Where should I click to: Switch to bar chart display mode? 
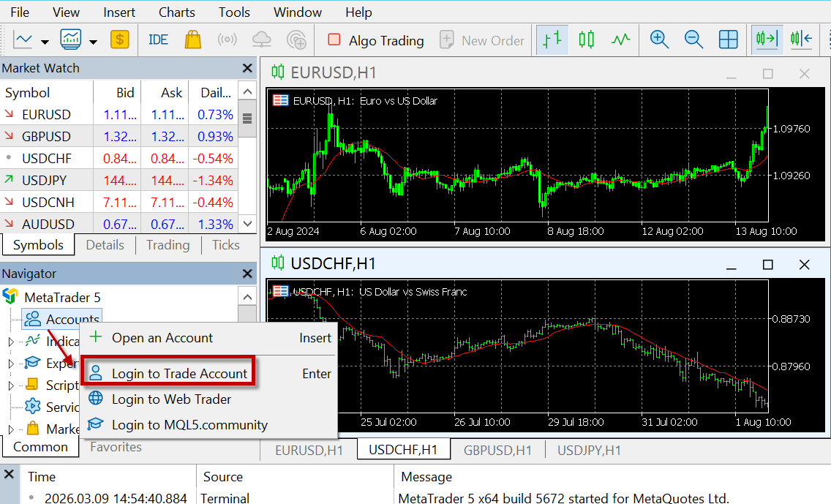[x=552, y=40]
